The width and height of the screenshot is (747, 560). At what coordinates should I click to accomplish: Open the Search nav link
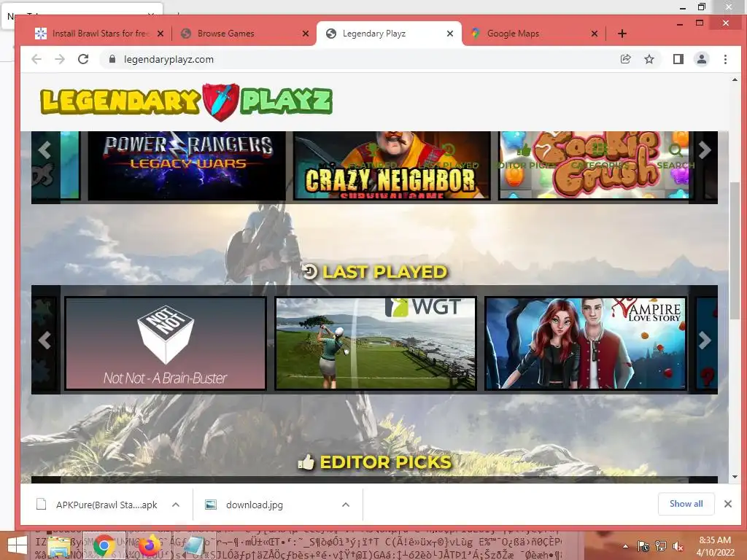(x=676, y=157)
